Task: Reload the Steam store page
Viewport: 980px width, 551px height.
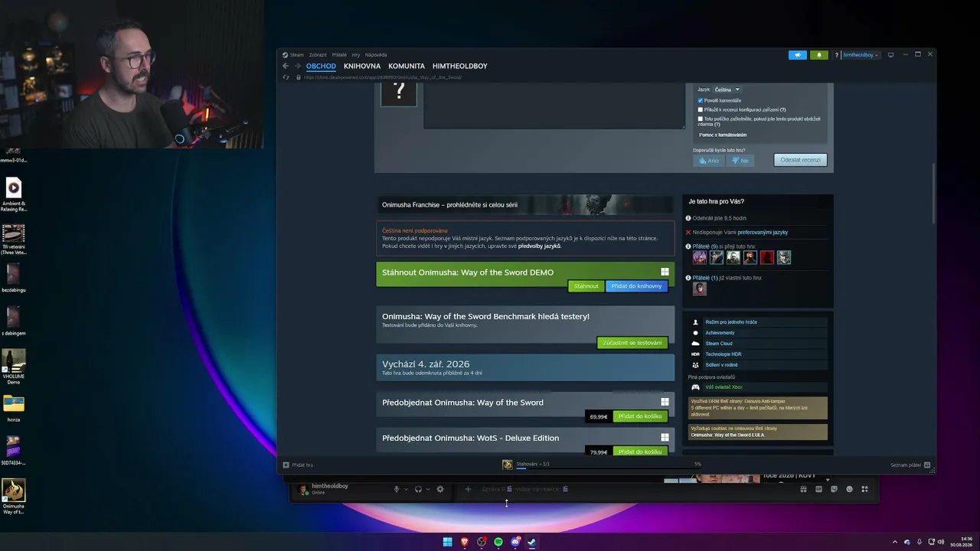Action: pos(286,77)
